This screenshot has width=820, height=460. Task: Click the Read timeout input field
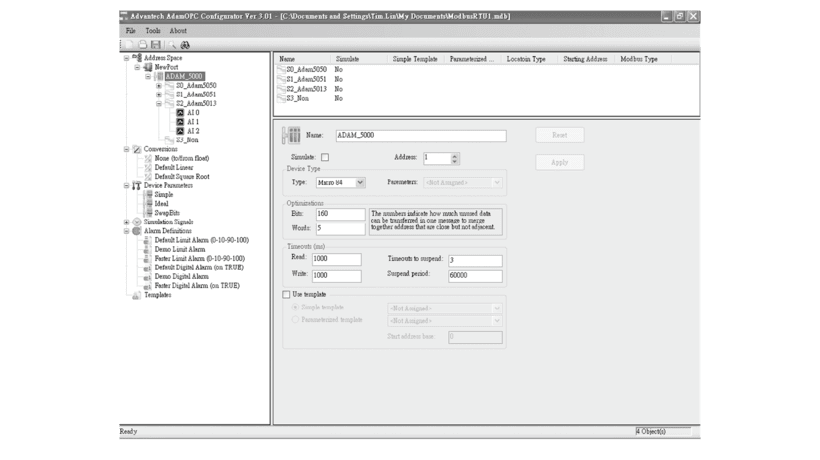(337, 259)
